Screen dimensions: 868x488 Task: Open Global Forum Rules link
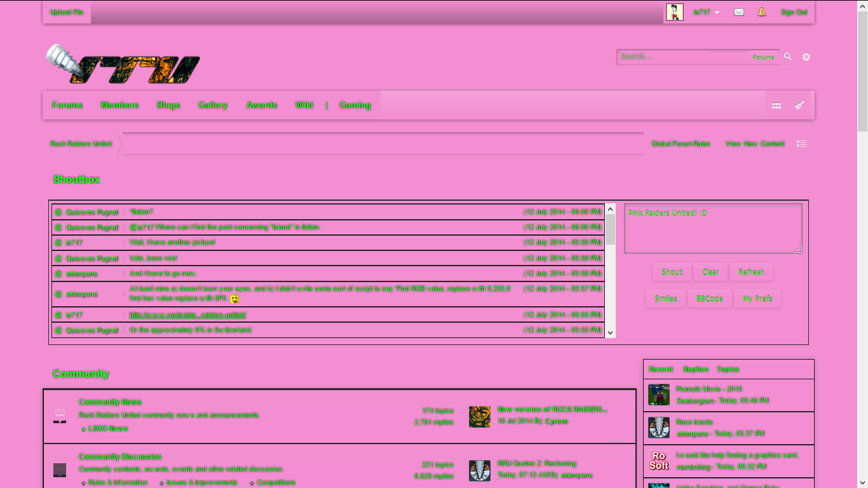pos(681,144)
